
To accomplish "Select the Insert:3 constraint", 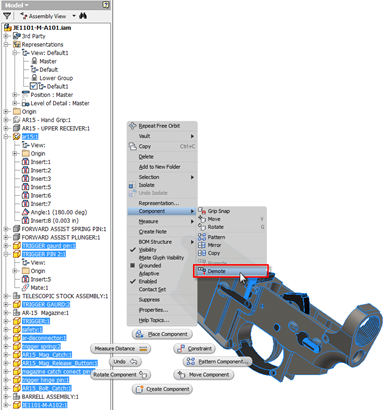I will [x=41, y=179].
